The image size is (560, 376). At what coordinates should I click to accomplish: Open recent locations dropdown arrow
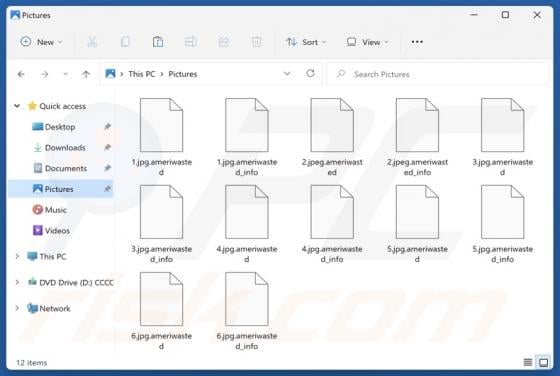65,74
